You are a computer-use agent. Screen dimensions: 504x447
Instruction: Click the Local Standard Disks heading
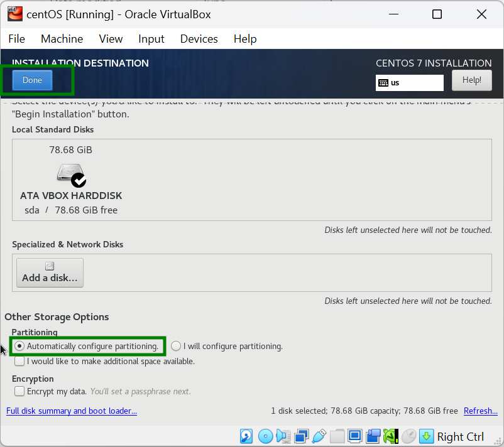coord(53,129)
